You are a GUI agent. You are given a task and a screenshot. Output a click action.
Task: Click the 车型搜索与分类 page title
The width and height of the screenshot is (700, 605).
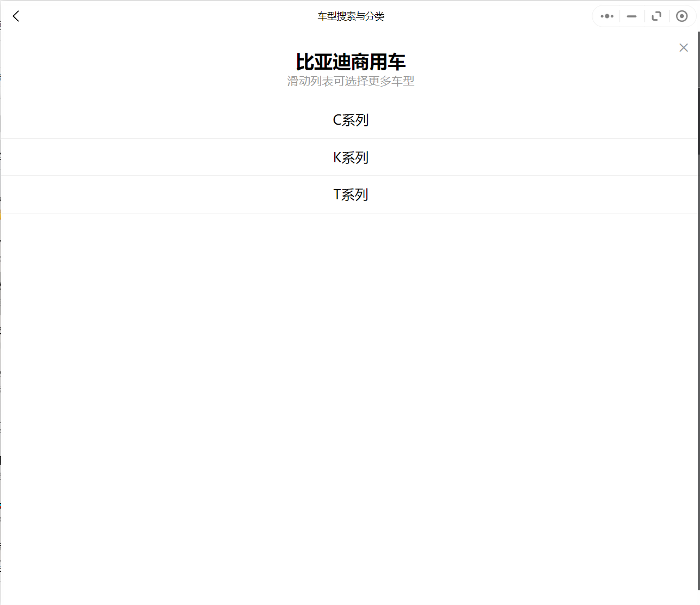tap(351, 16)
